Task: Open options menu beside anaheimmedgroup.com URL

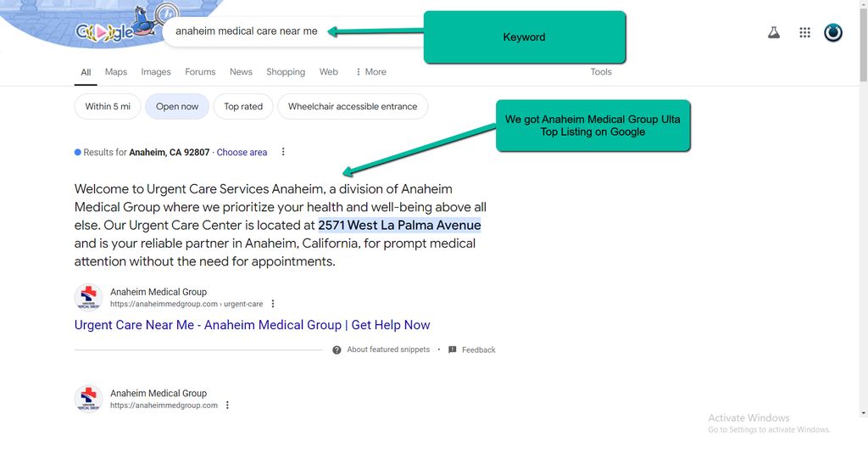Action: point(227,406)
